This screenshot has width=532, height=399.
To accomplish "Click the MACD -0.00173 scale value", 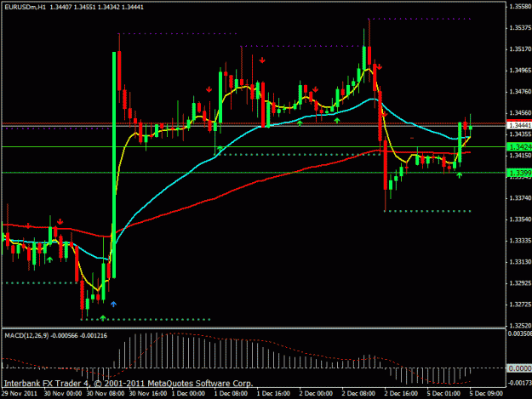I will pyautogui.click(x=519, y=383).
